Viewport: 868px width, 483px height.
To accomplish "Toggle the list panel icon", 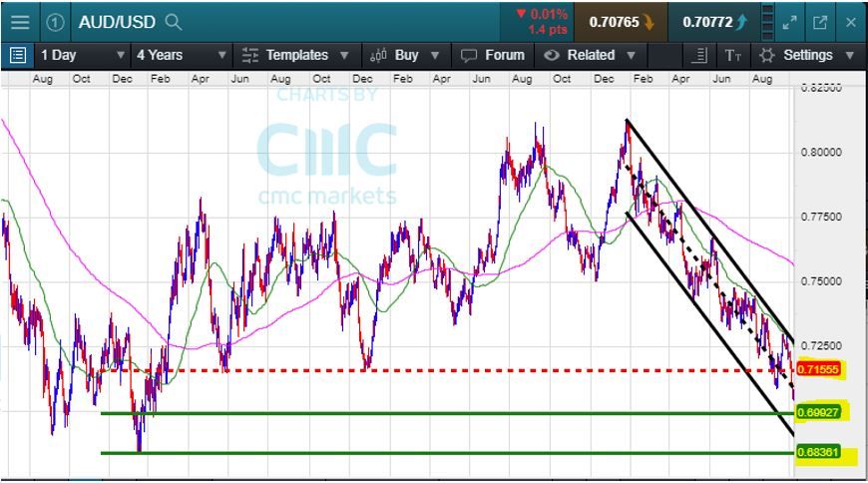I will pyautogui.click(x=18, y=56).
